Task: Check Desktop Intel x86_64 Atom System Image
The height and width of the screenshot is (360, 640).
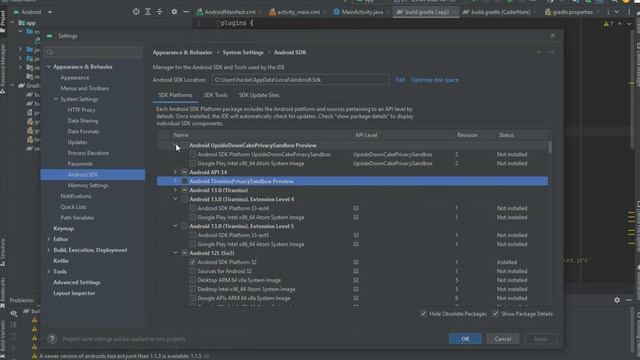Action: pyautogui.click(x=192, y=289)
